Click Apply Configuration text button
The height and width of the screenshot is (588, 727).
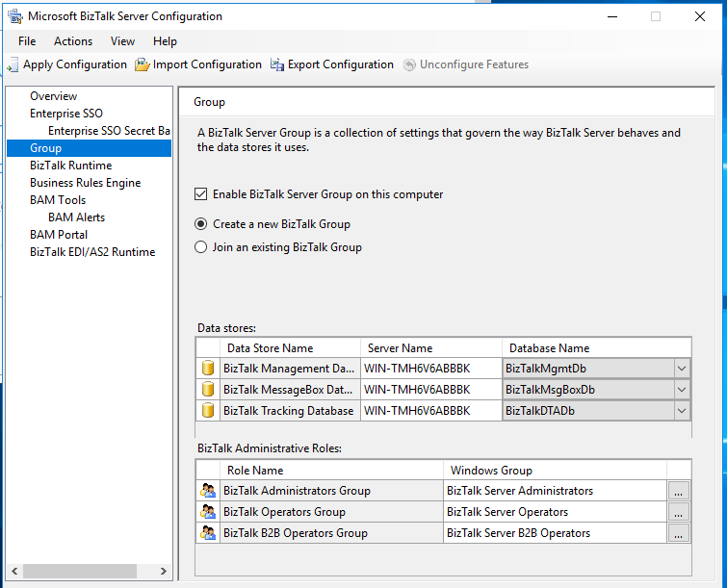[75, 64]
